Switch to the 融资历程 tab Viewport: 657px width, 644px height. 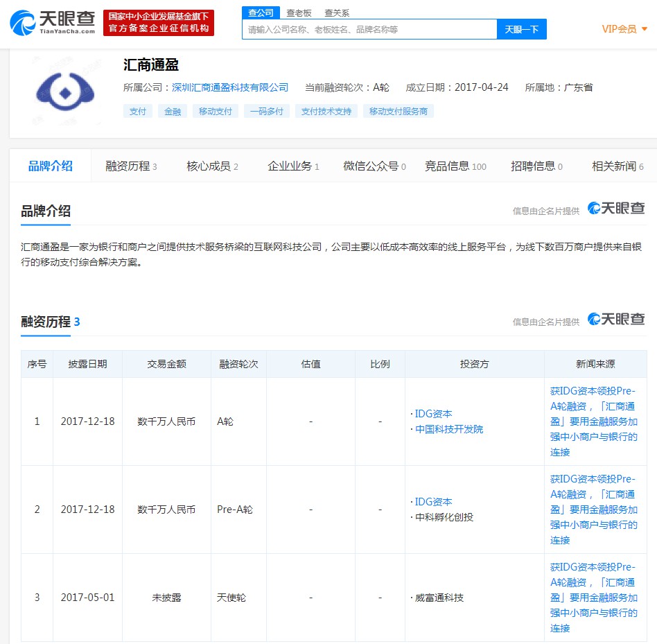point(131,166)
